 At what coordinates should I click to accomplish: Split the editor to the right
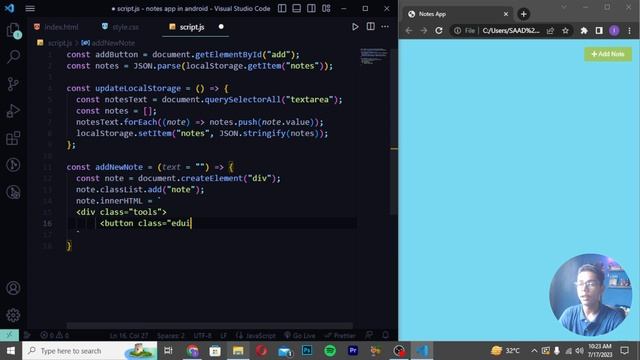click(370, 27)
